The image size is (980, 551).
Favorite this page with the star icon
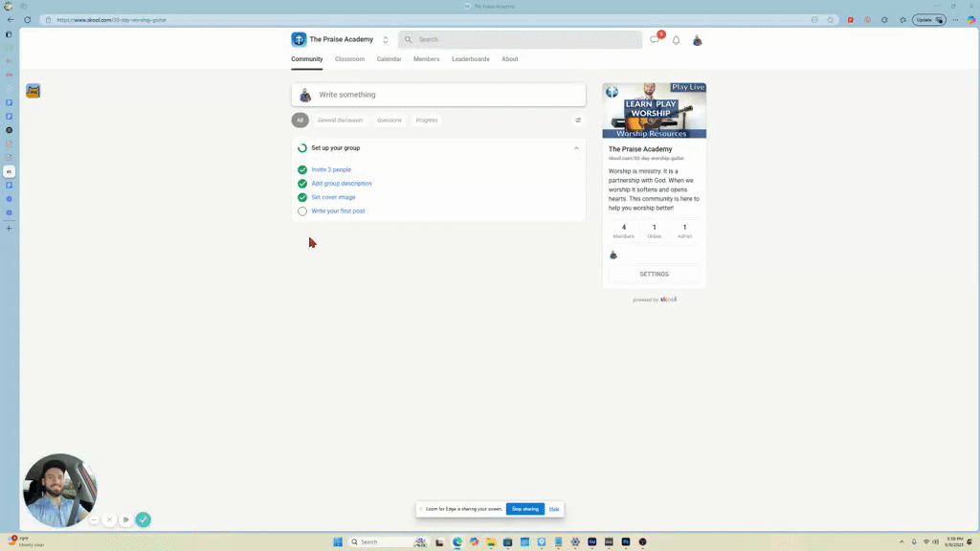[830, 20]
